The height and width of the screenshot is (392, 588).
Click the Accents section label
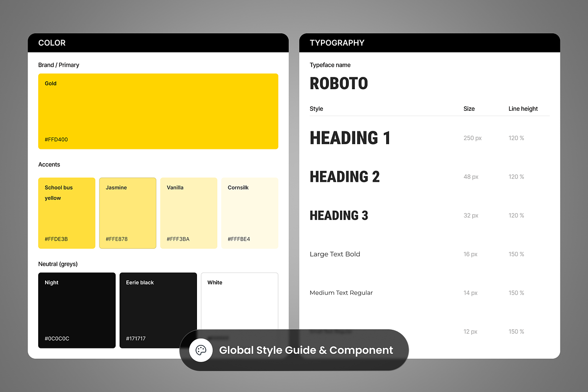tap(49, 164)
